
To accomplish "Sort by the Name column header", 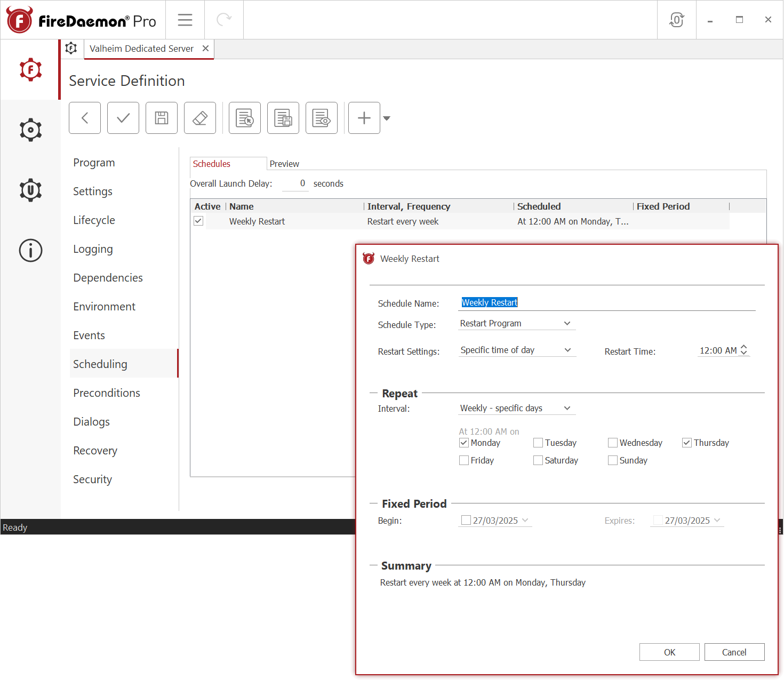I will pos(294,206).
